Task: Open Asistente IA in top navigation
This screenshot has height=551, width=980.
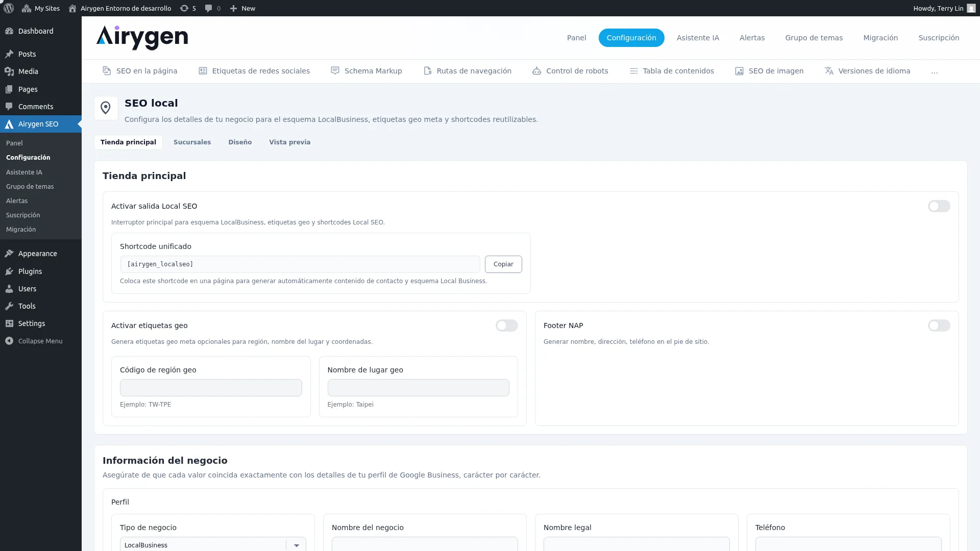Action: pyautogui.click(x=697, y=38)
